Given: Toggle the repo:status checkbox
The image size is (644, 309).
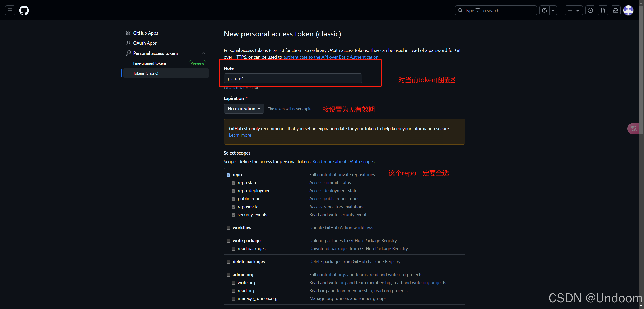Looking at the screenshot, I should click(233, 183).
